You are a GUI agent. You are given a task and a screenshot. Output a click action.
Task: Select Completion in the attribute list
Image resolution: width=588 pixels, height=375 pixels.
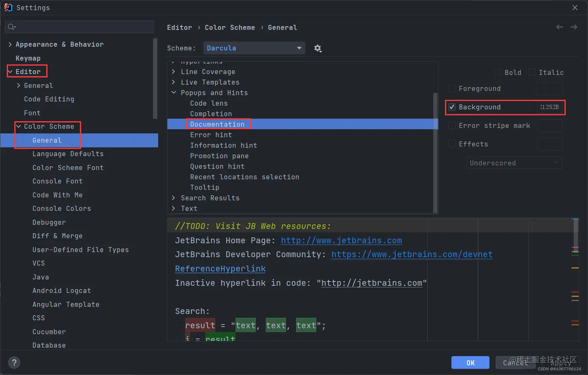211,114
